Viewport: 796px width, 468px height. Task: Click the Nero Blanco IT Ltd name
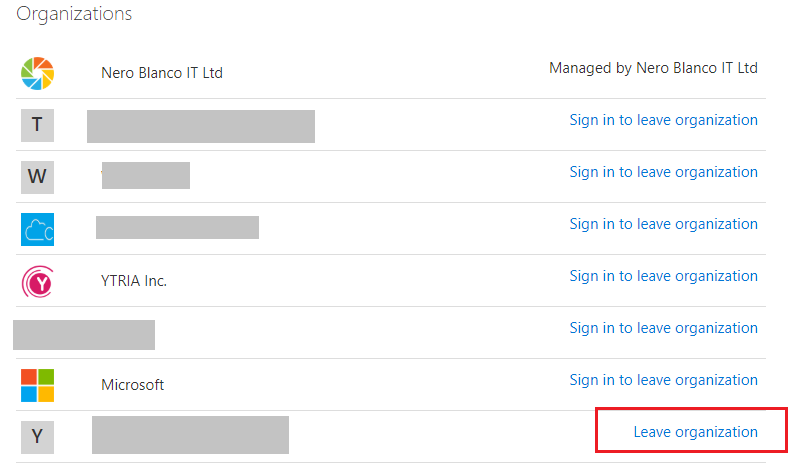(162, 73)
